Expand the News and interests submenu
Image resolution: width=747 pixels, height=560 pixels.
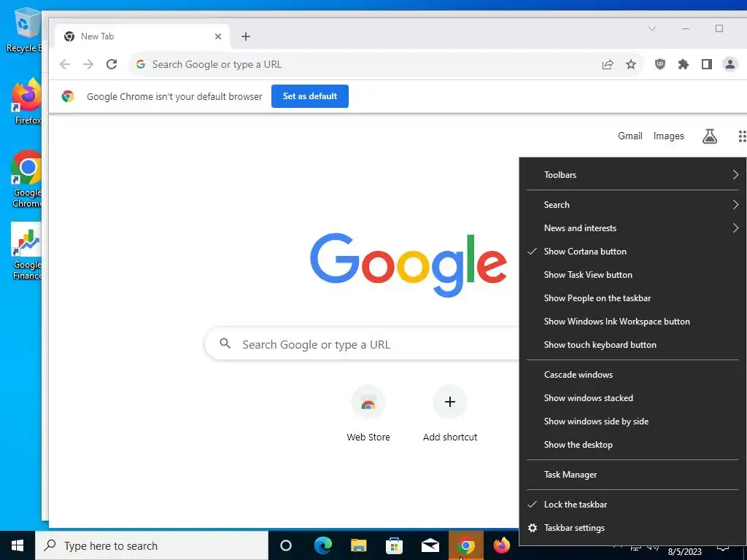coord(632,228)
